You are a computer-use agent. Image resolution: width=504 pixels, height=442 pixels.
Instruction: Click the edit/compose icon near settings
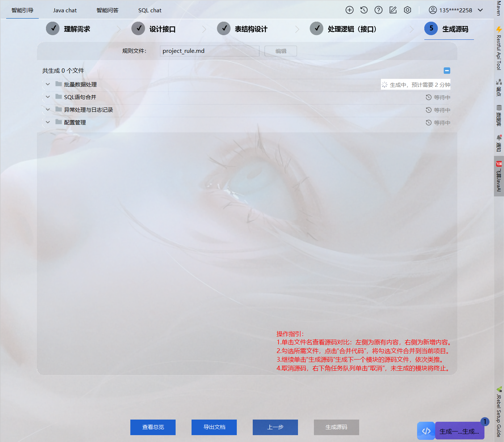tap(393, 10)
